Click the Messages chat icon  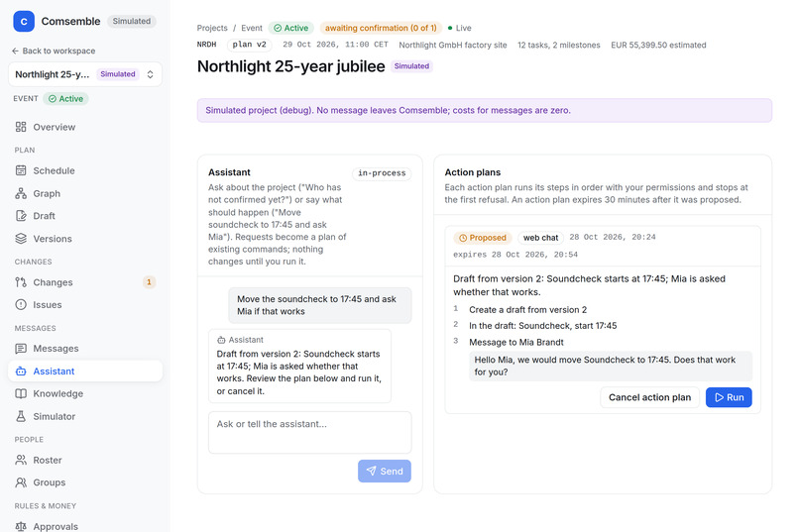21,348
